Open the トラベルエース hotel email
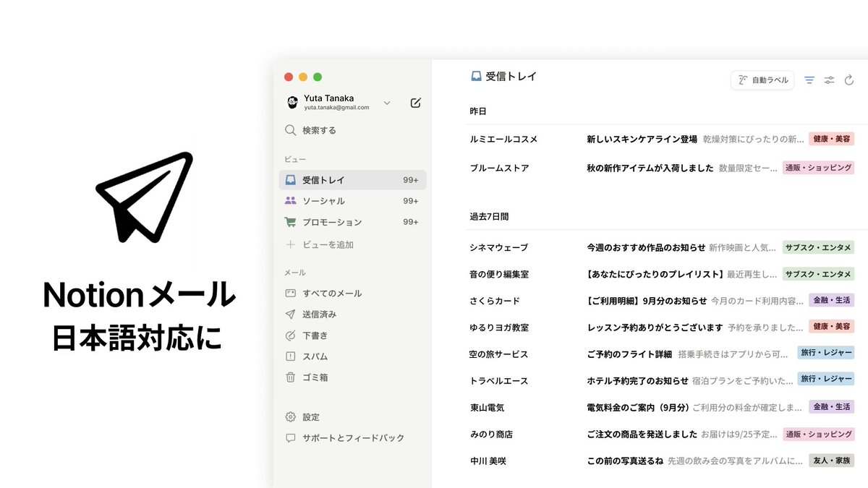 [663, 380]
